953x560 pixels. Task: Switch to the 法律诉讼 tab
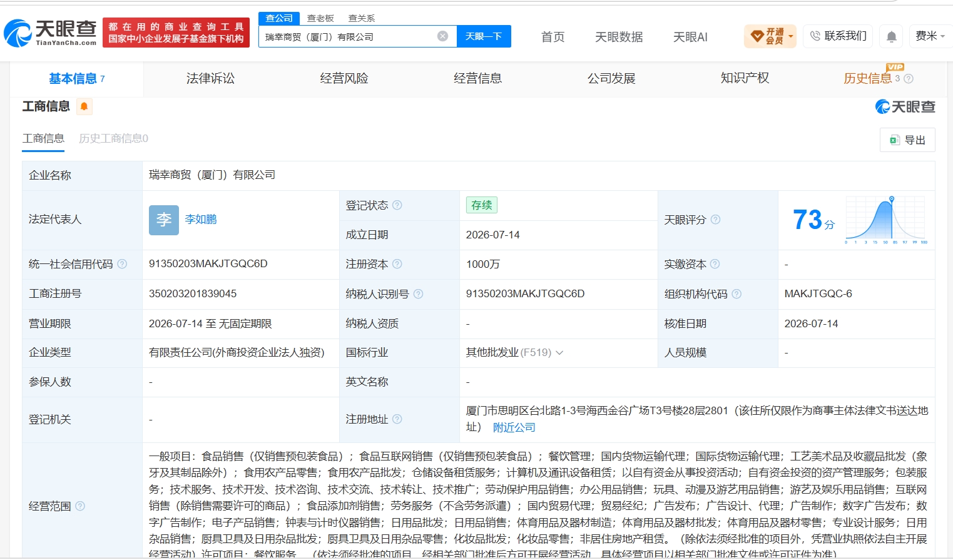tap(210, 78)
